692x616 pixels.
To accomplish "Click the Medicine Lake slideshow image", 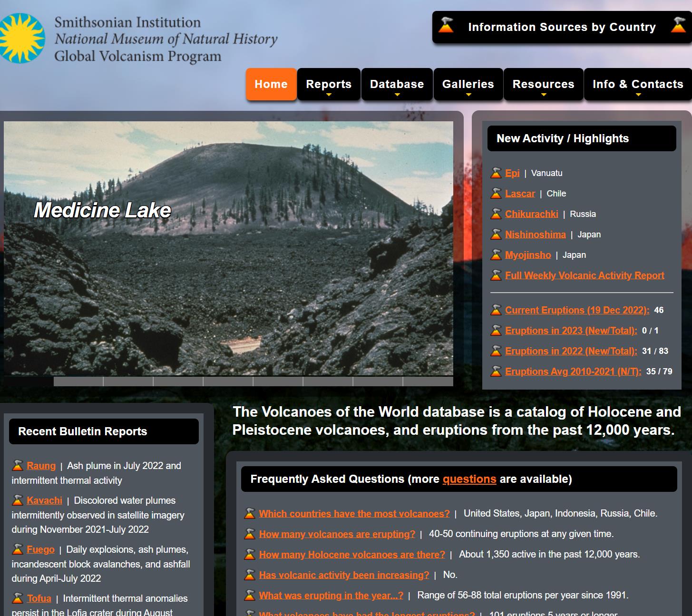I will click(x=228, y=248).
